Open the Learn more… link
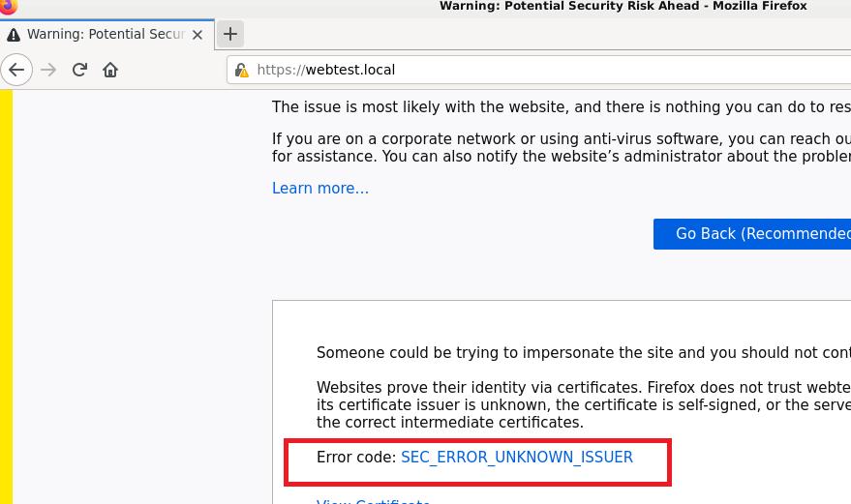The width and height of the screenshot is (851, 504). click(320, 189)
